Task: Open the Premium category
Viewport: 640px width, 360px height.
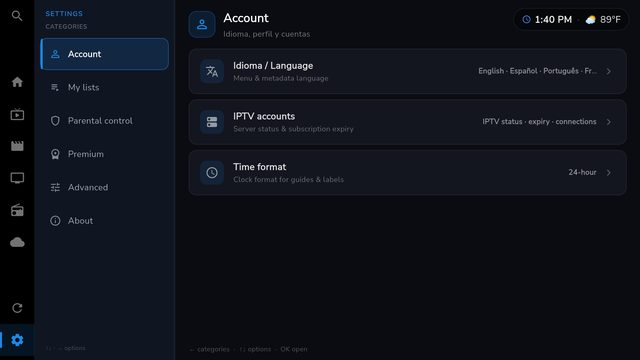Action: [x=104, y=154]
